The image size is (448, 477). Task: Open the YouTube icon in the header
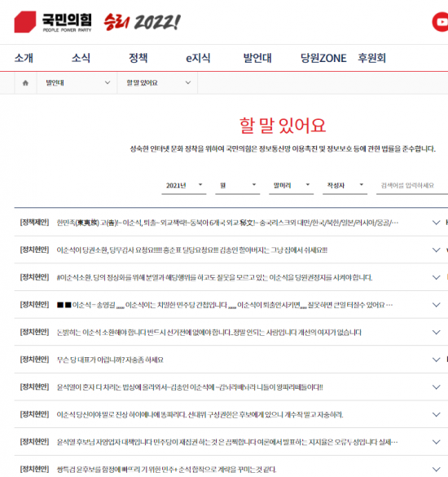click(440, 22)
